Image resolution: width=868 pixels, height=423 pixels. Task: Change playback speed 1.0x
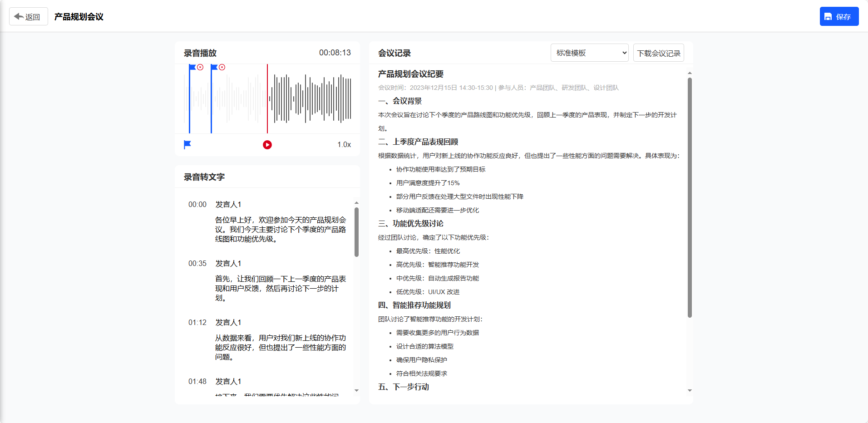point(344,145)
